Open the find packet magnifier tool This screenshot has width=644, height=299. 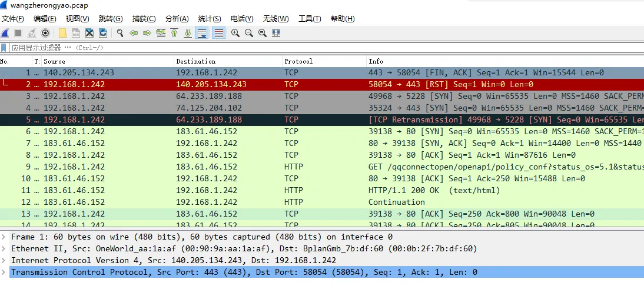(120, 34)
